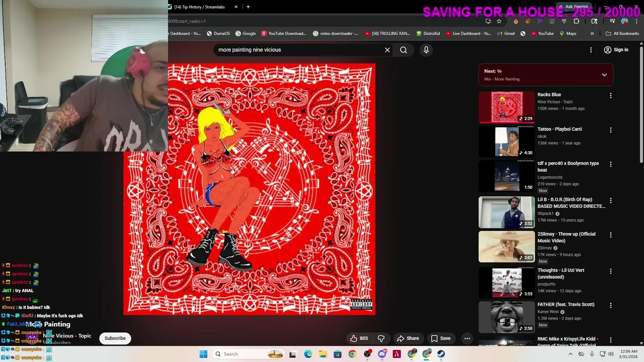Open a new browser tab
644x362 pixels.
point(248,7)
